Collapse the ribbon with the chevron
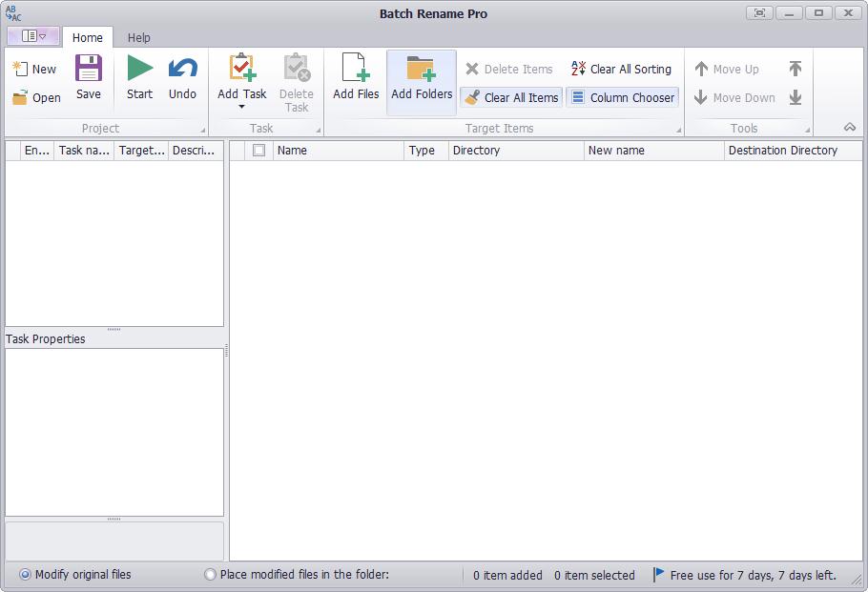 (850, 127)
